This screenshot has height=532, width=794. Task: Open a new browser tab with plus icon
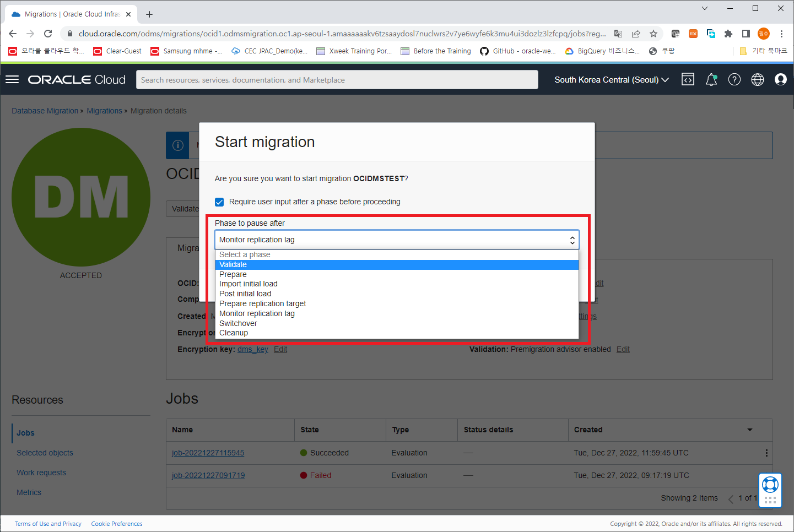pos(149,14)
